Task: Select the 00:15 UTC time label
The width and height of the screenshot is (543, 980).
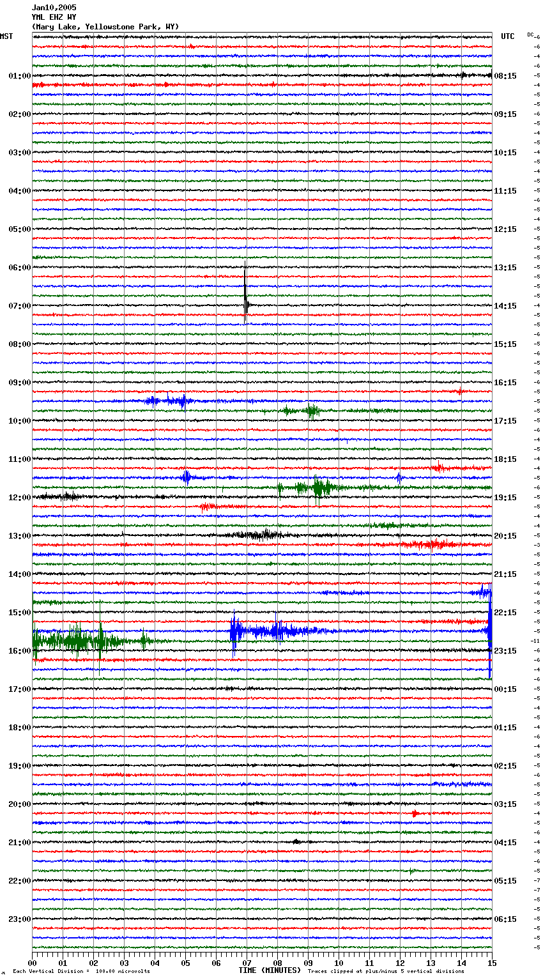Action: (505, 689)
